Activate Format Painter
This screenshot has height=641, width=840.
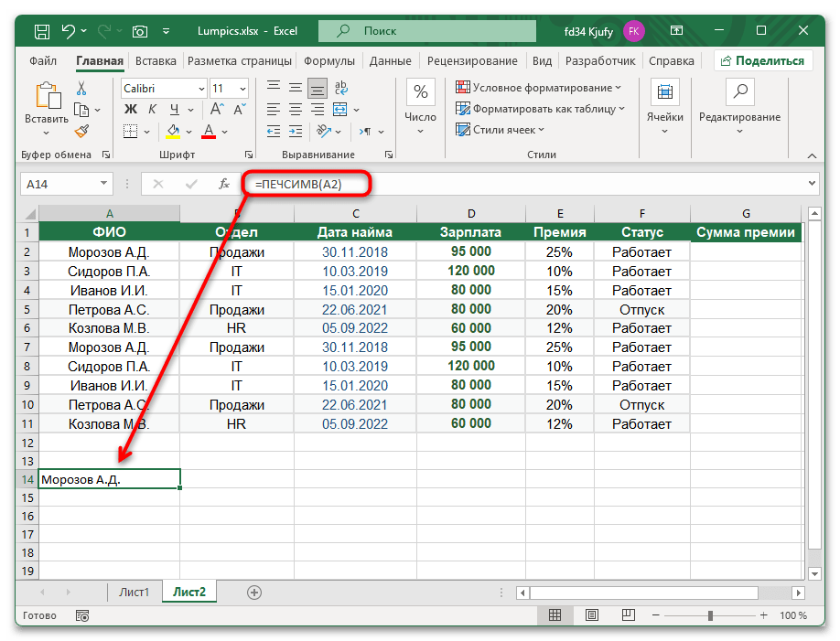tap(81, 131)
